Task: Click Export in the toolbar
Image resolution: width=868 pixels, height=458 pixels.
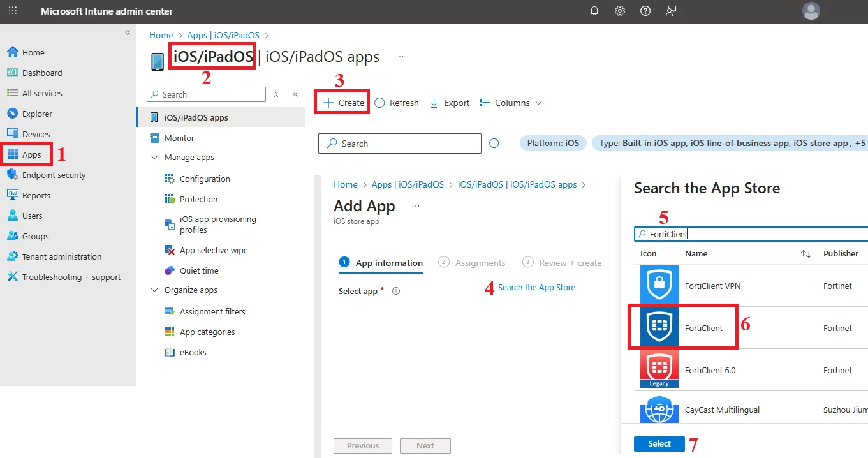Action: pos(450,103)
